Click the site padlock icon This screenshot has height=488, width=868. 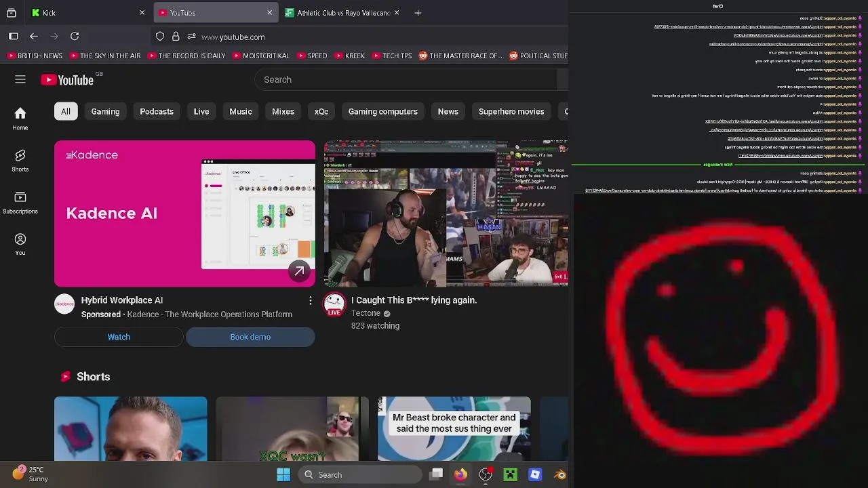pos(176,37)
